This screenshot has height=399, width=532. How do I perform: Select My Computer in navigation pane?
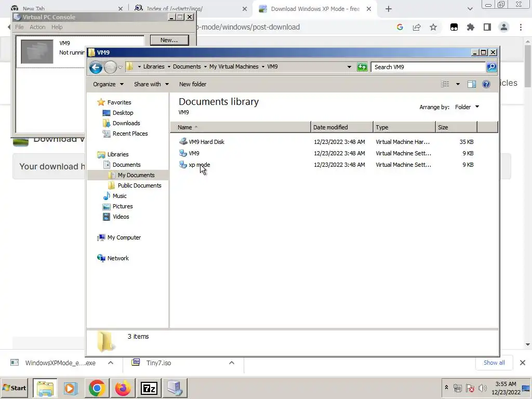coord(119,237)
